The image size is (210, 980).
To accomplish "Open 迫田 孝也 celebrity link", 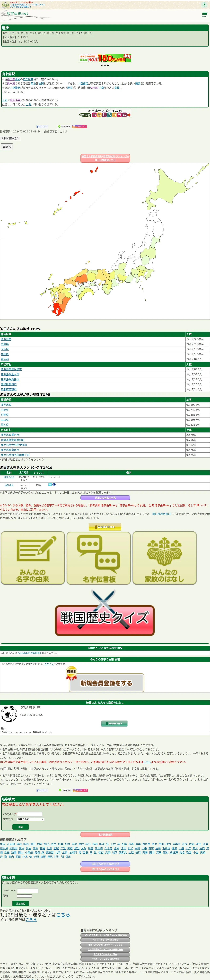I will pos(9,485).
